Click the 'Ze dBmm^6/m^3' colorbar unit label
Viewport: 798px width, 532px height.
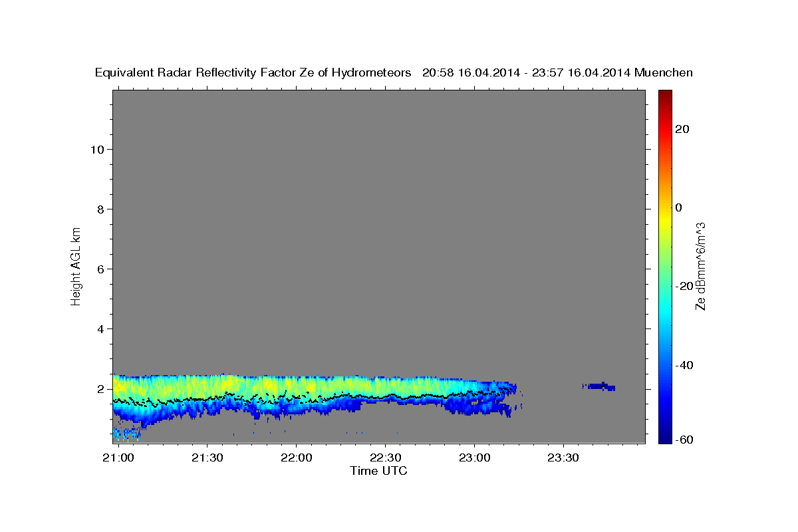[700, 266]
